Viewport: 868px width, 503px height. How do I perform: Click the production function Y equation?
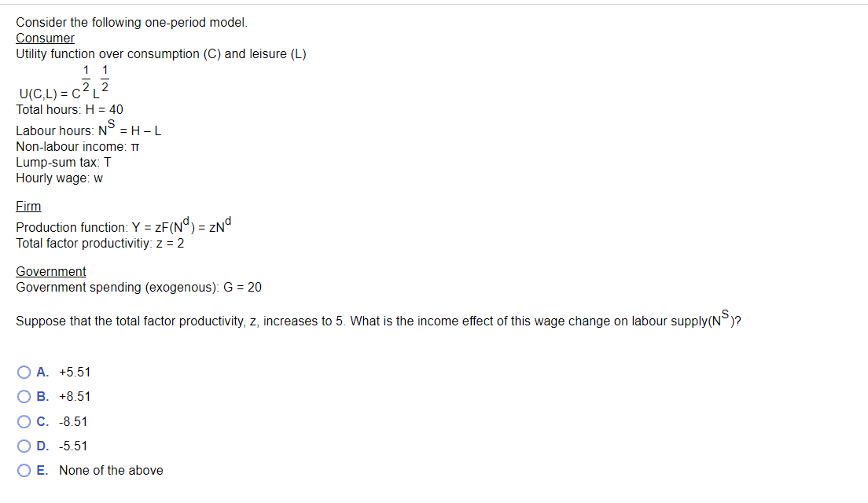click(x=122, y=226)
